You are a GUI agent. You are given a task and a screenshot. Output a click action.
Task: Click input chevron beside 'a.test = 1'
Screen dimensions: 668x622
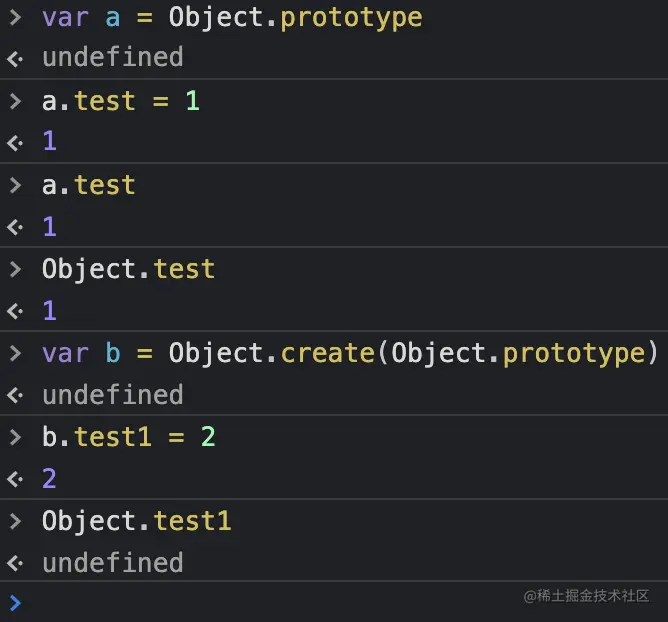[x=15, y=101]
